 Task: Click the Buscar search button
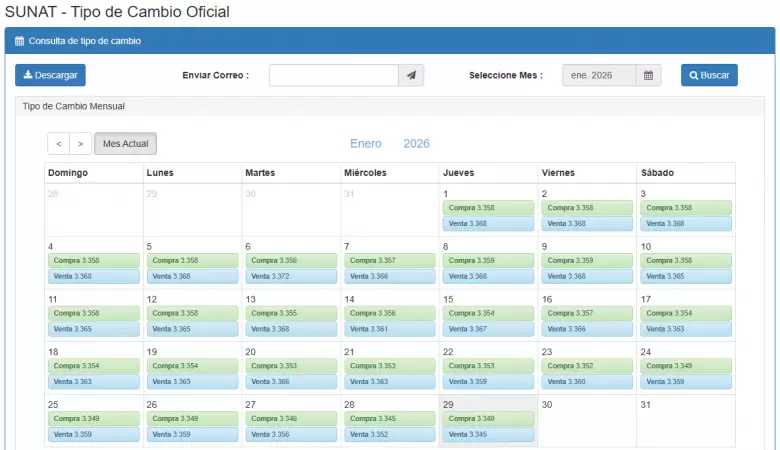tap(709, 75)
